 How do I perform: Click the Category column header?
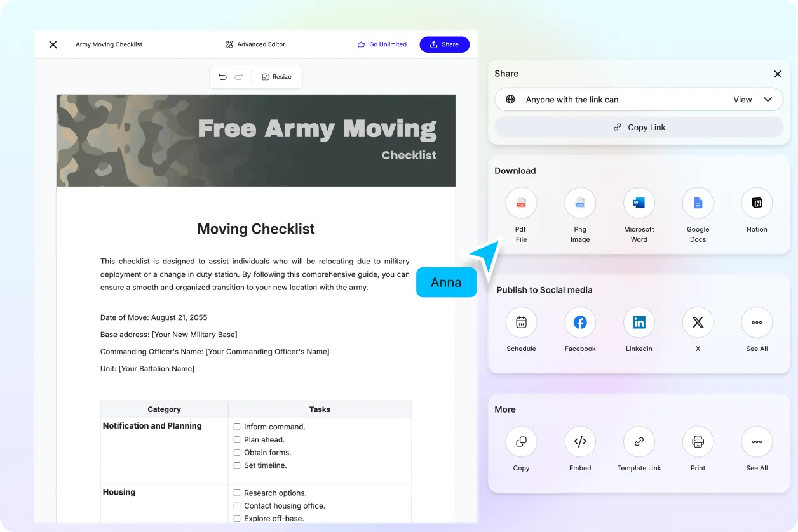pyautogui.click(x=165, y=409)
